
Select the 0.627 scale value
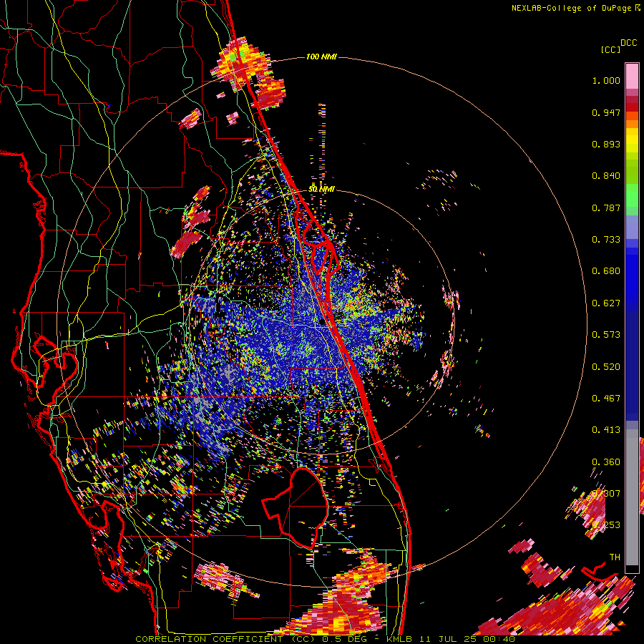(x=606, y=303)
